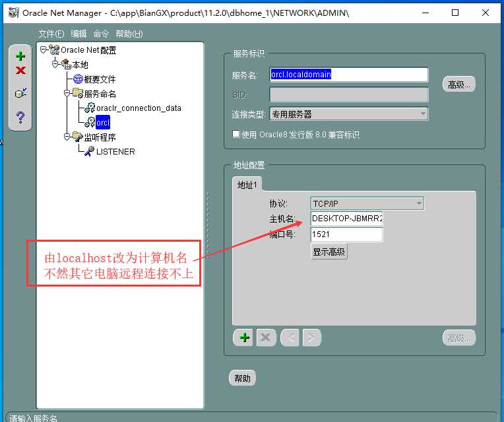Click the question mark help icon
This screenshot has width=504, height=422.
point(20,118)
